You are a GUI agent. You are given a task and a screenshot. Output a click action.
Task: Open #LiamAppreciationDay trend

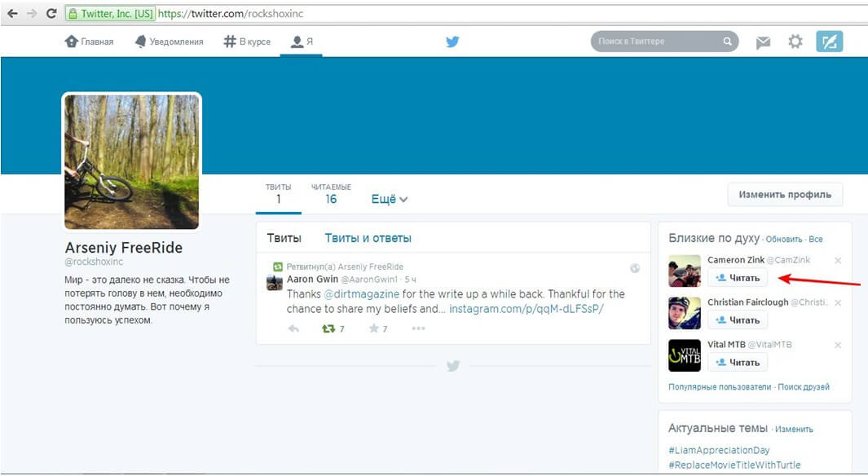click(719, 450)
